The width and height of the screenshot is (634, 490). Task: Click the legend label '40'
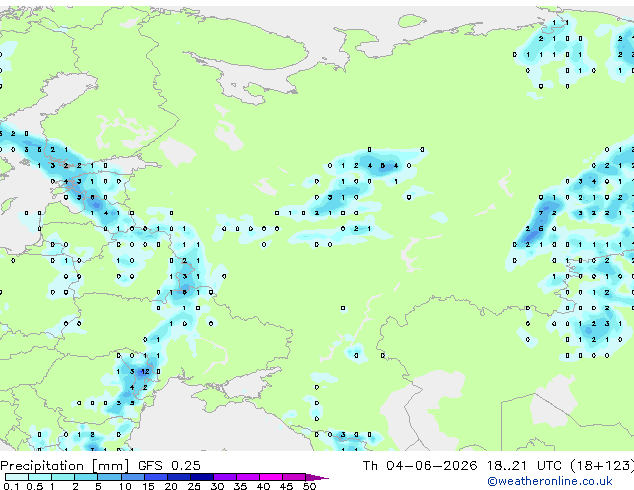(x=263, y=486)
